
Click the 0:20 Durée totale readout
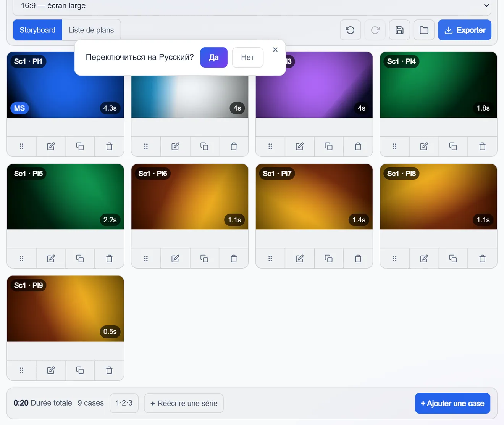coord(43,403)
